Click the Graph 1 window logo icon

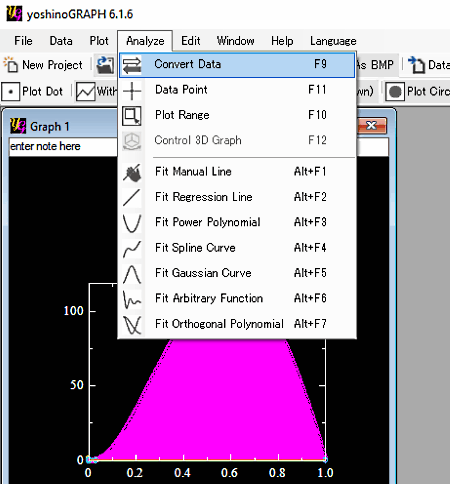click(x=18, y=126)
